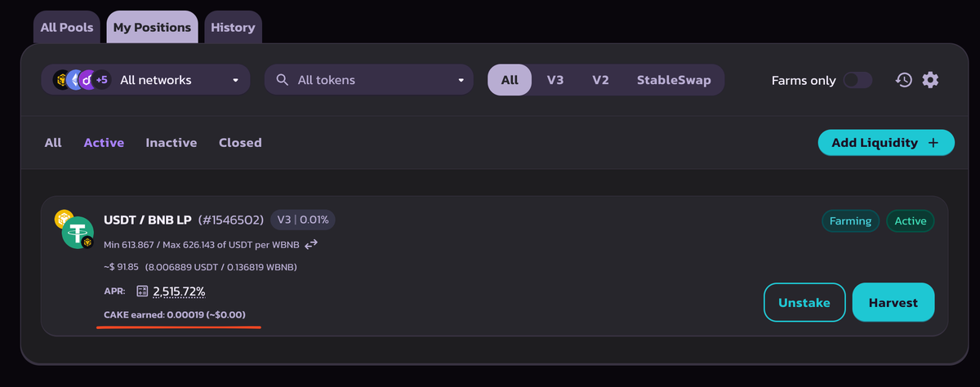Click the Unstake button
Viewport: 980px width, 387px height.
tap(804, 302)
